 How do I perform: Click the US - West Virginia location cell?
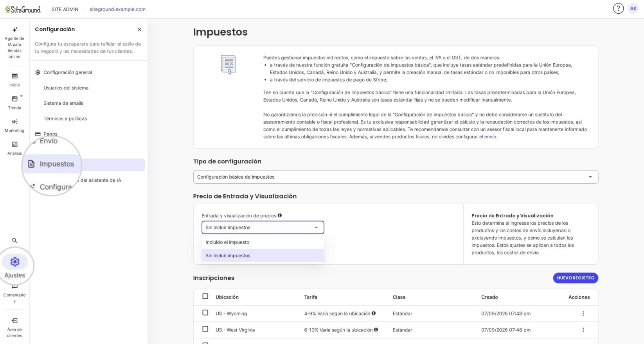point(235,330)
